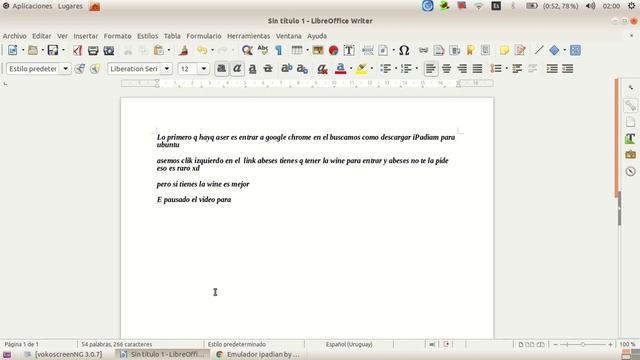
Task: Click the Paste clipboard icon
Action: pyautogui.click(x=158, y=50)
